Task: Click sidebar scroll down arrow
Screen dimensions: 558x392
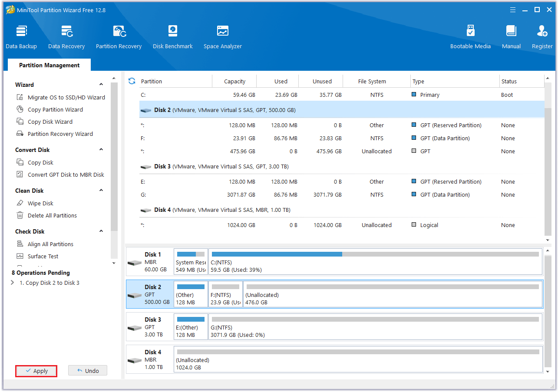Action: click(x=114, y=263)
